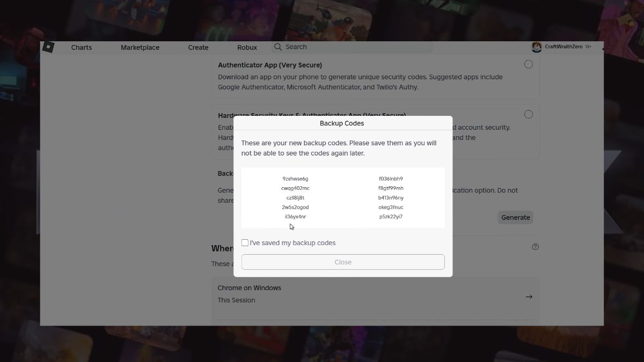Select backup code f036lnbh9

[x=391, y=179]
